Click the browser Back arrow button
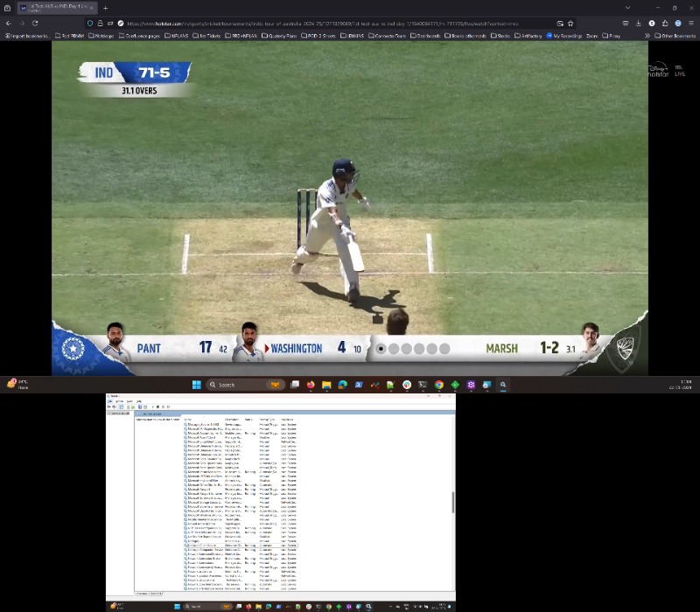Viewport: 700px width, 612px height. pyautogui.click(x=9, y=23)
